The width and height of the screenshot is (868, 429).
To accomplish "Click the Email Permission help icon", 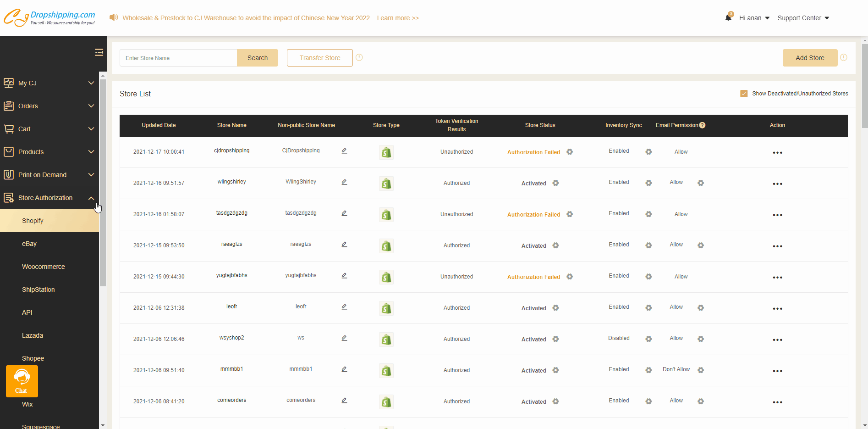I will (x=702, y=125).
